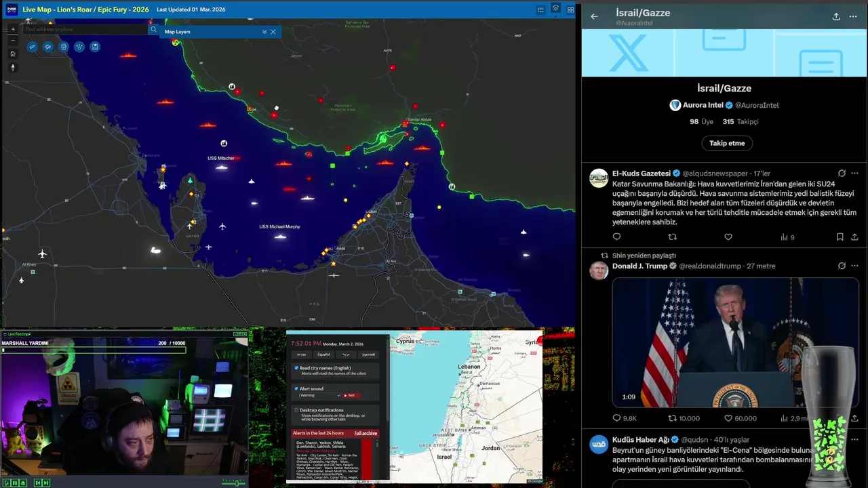Screen dimensions: 868x488
Task: Play the Donald Trump video
Action: pyautogui.click(x=735, y=342)
